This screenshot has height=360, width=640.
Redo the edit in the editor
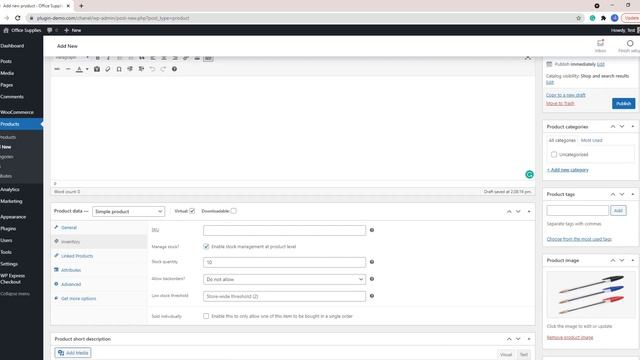click(x=163, y=69)
